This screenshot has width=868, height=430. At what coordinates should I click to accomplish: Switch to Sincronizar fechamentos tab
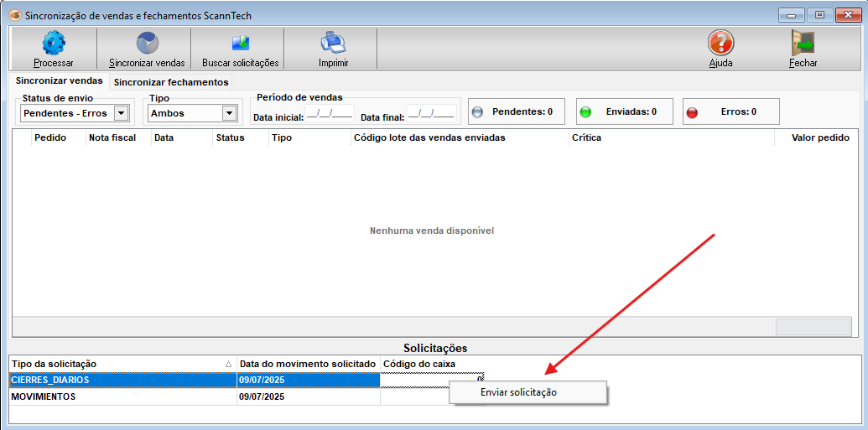[x=171, y=82]
